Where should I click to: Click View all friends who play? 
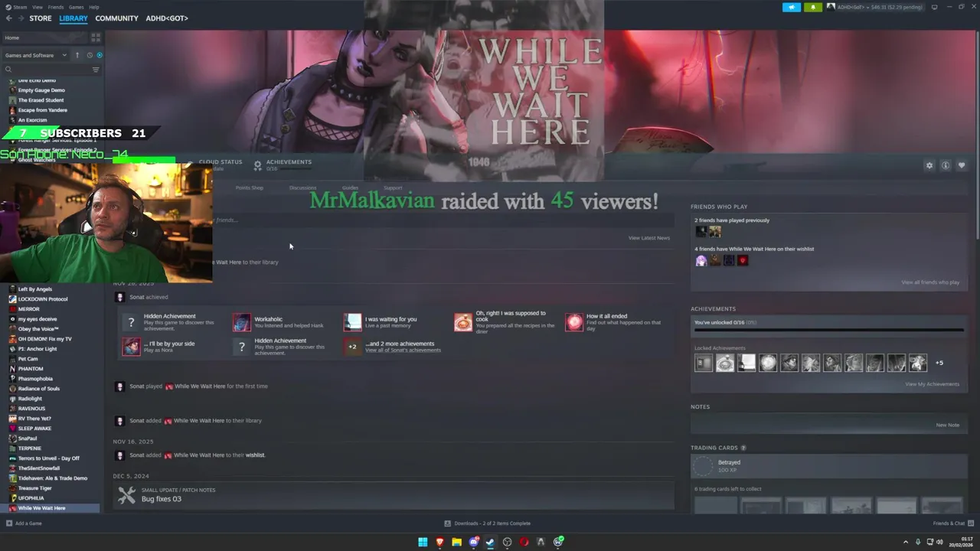930,282
